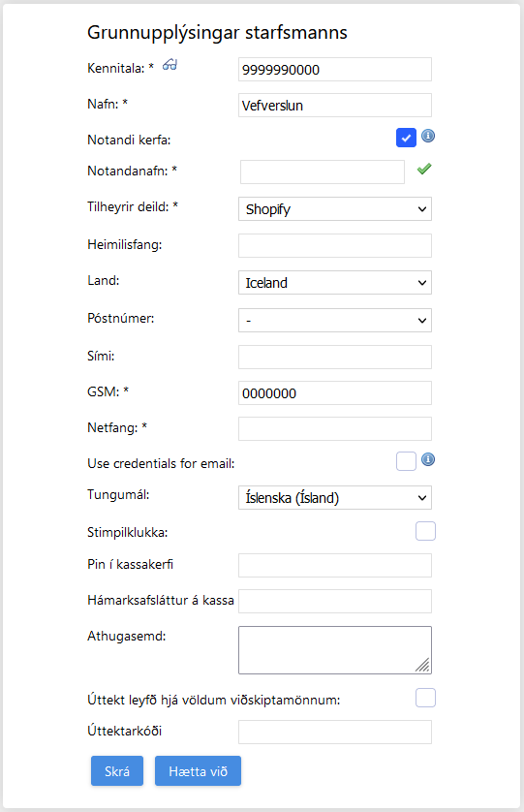Viewport: 524px width, 812px height.
Task: Click the Sími input field
Action: tap(335, 358)
